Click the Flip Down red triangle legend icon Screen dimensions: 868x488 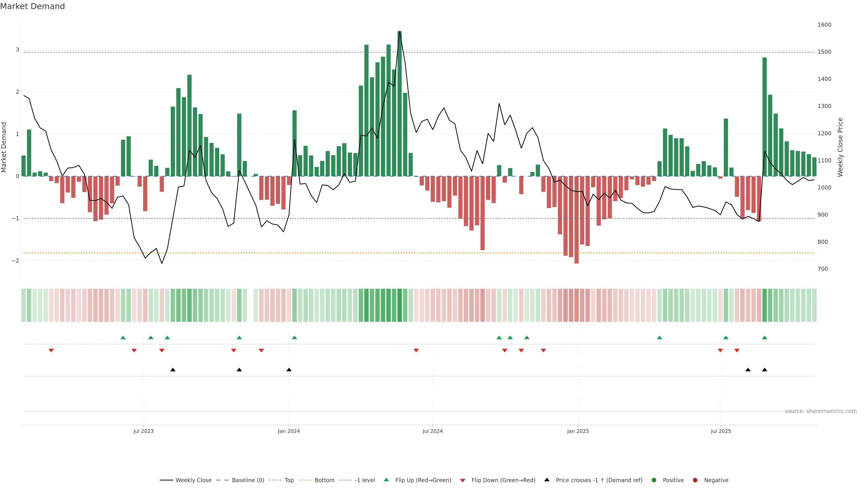pyautogui.click(x=463, y=480)
